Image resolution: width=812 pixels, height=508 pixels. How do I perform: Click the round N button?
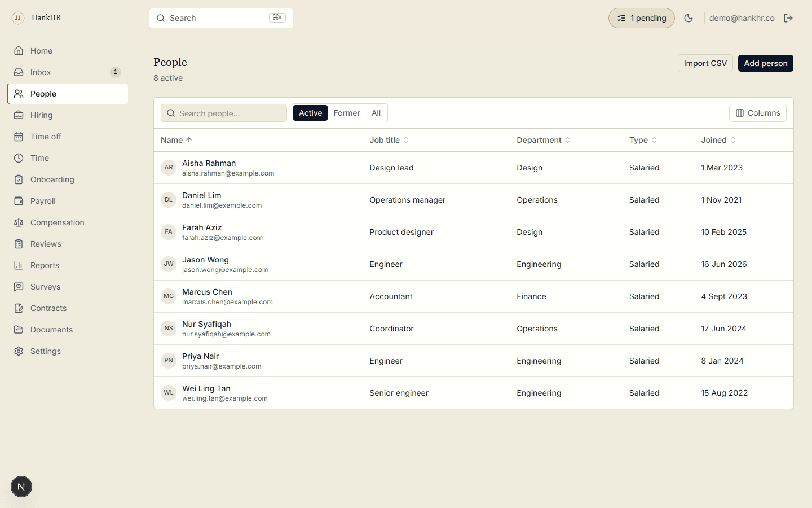[21, 487]
